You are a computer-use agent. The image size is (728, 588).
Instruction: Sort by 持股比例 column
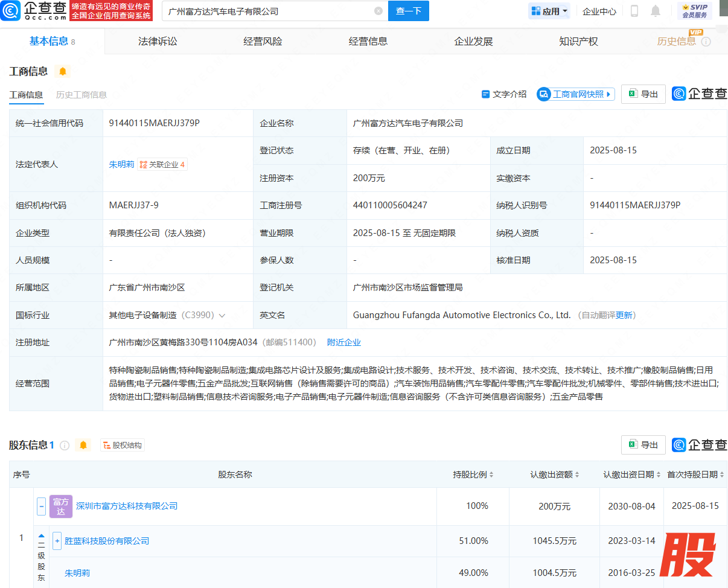tap(473, 475)
